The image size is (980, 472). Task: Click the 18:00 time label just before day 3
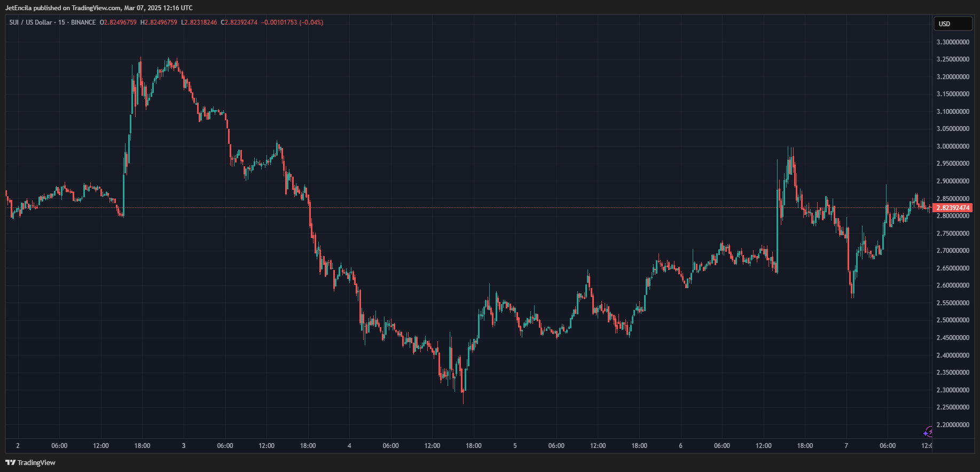pos(142,446)
